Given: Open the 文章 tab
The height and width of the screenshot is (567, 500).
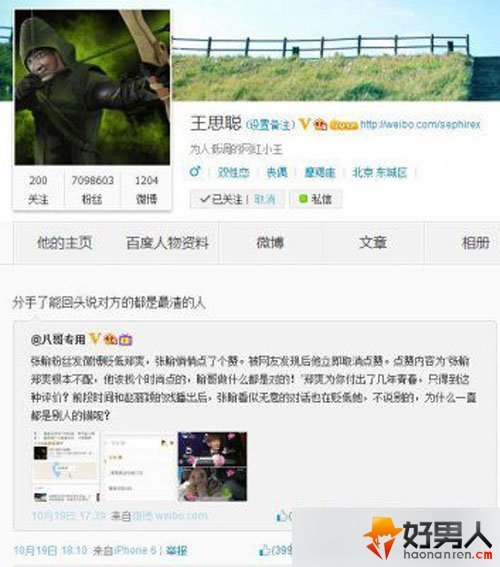Looking at the screenshot, I should click(x=373, y=243).
